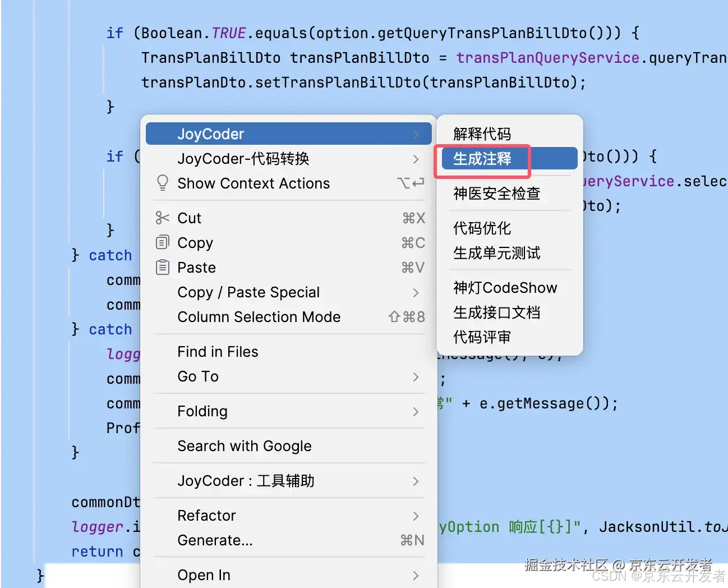Expand arrow on JoyCoder : 工具辅助 row
The height and width of the screenshot is (588, 728).
pyautogui.click(x=416, y=481)
